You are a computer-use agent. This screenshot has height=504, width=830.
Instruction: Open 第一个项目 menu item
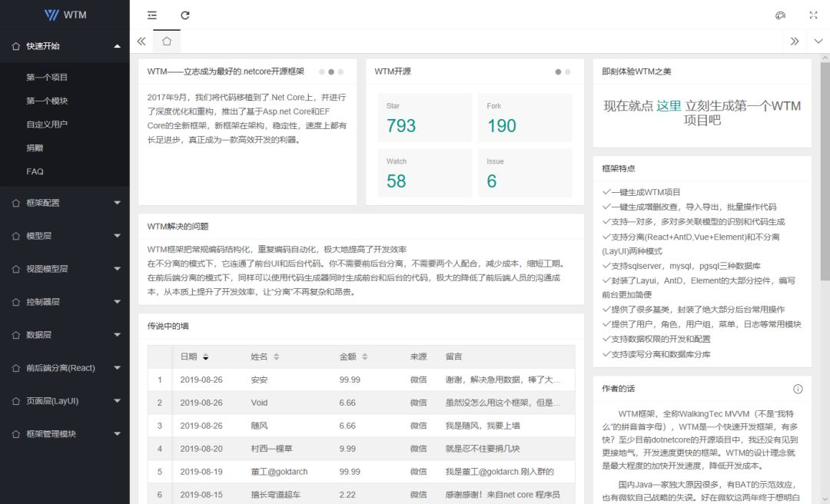coord(47,78)
